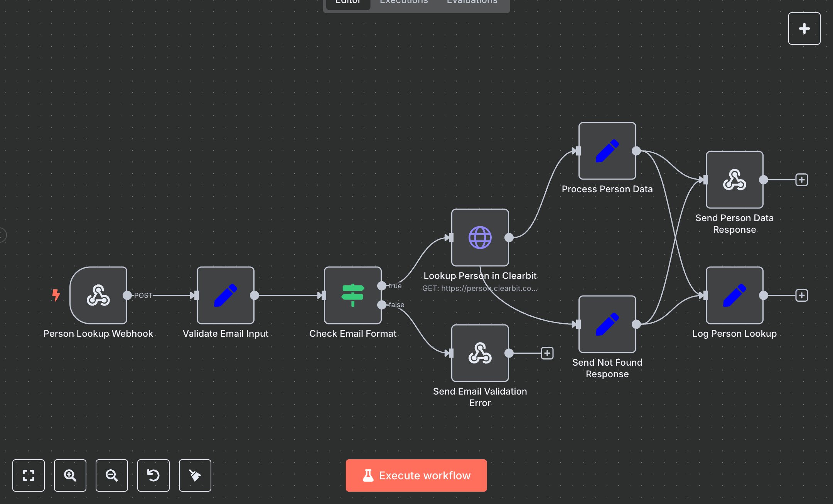Open the Lookup Person in Clearbit HTTP node
The image size is (833, 504).
pyautogui.click(x=480, y=238)
